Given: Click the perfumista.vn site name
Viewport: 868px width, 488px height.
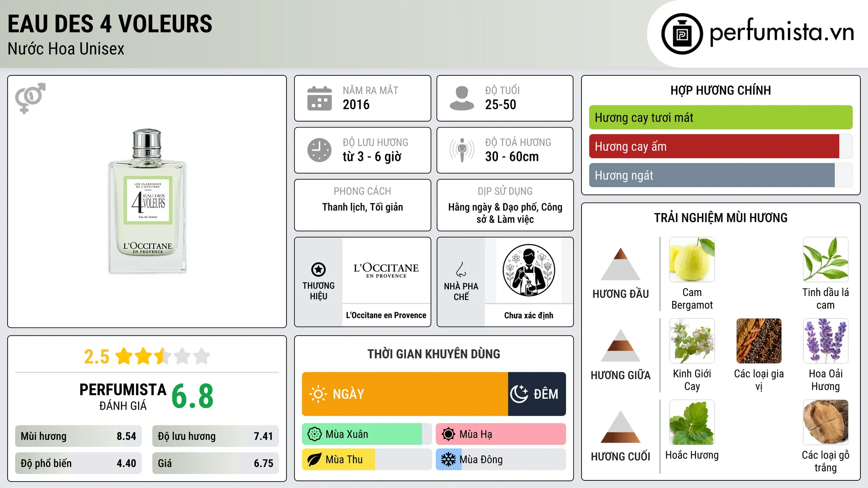Looking at the screenshot, I should (782, 32).
